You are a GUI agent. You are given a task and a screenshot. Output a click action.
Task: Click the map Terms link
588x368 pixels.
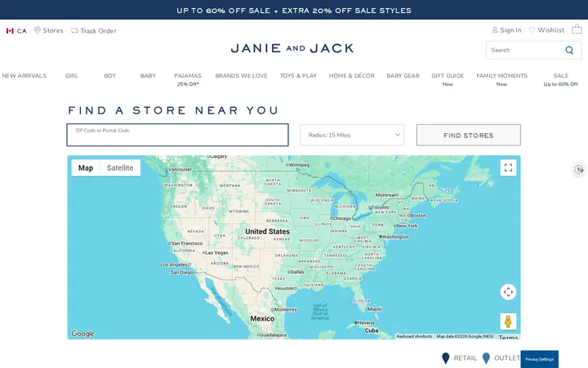coord(508,337)
